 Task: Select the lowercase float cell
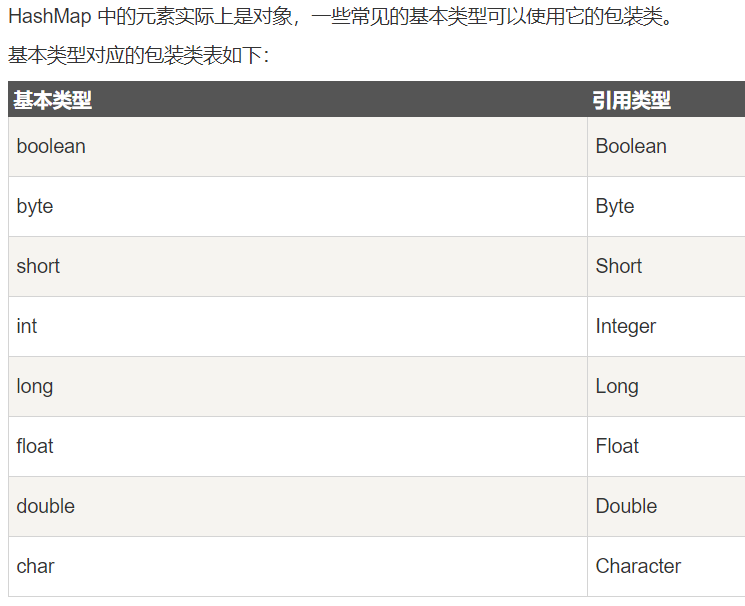[x=35, y=446]
